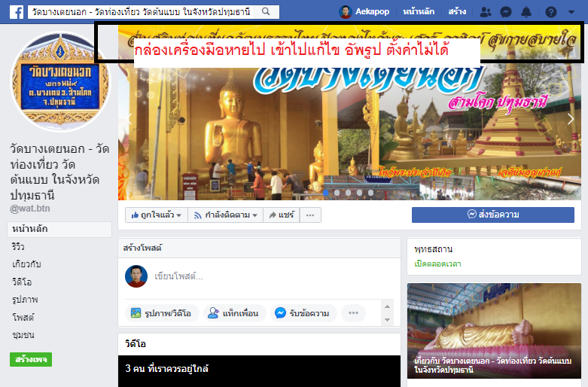Click the user avatar in create post box
Viewport: 588px width, 387px height.
click(x=136, y=276)
